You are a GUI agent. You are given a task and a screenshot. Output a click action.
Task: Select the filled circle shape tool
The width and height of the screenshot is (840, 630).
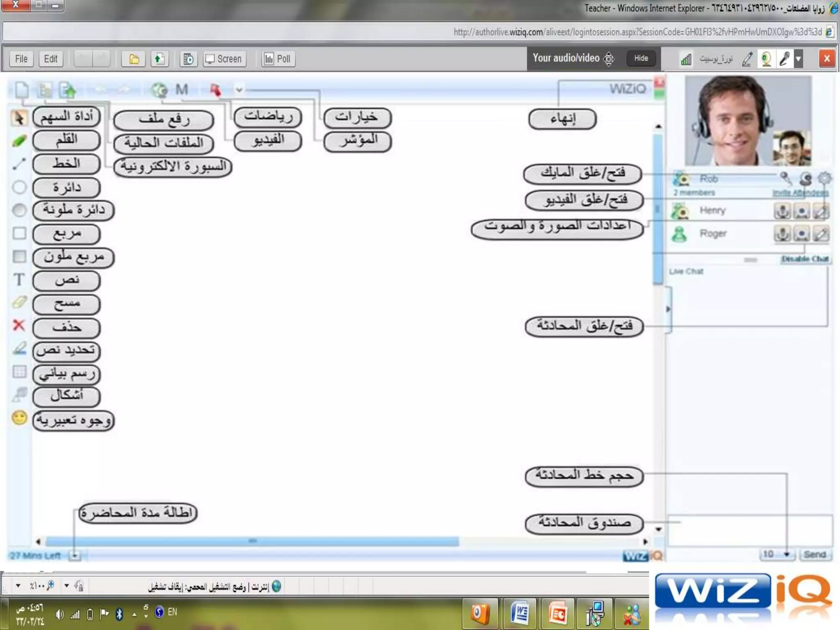point(19,210)
